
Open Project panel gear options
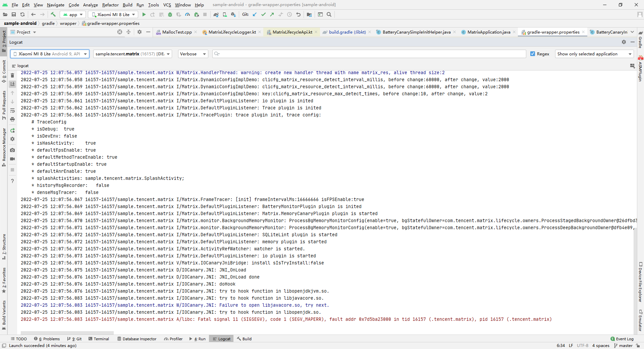coord(140,32)
